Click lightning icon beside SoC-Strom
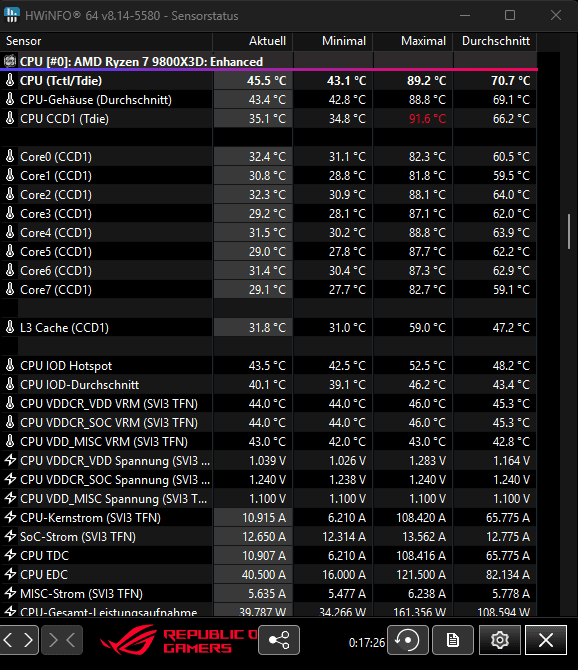578x670 pixels. coord(10,536)
